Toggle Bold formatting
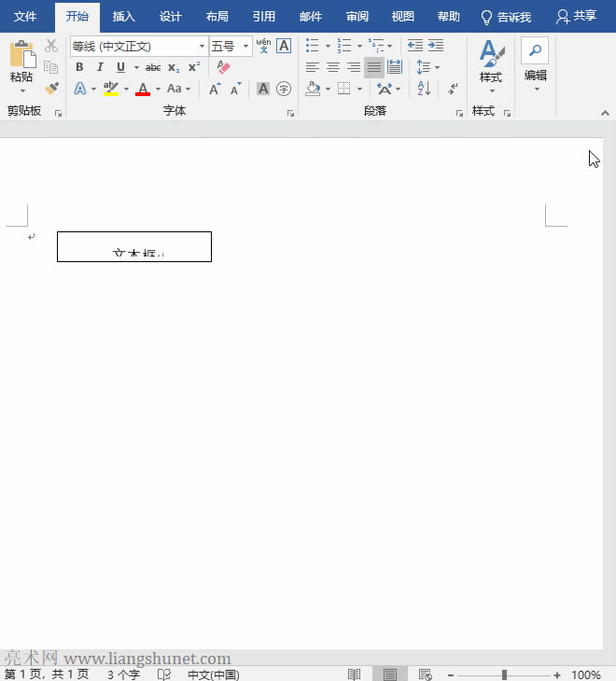This screenshot has height=681, width=616. (79, 67)
